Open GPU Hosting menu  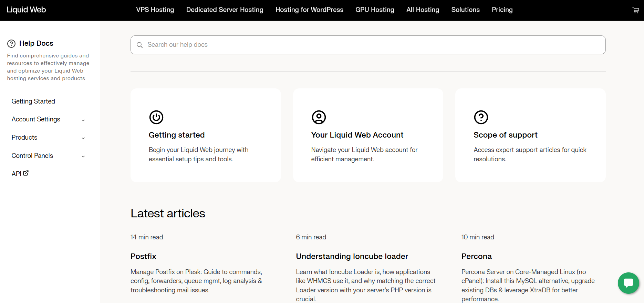(x=375, y=10)
